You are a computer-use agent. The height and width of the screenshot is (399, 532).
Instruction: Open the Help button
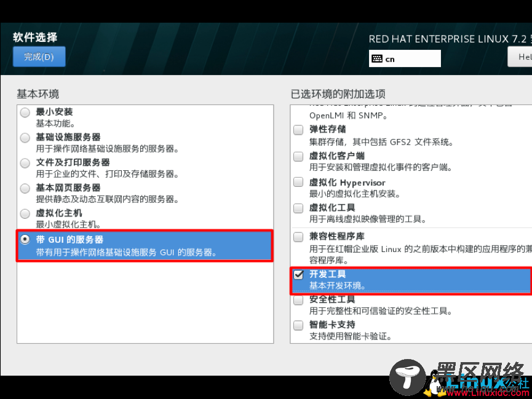click(x=520, y=57)
